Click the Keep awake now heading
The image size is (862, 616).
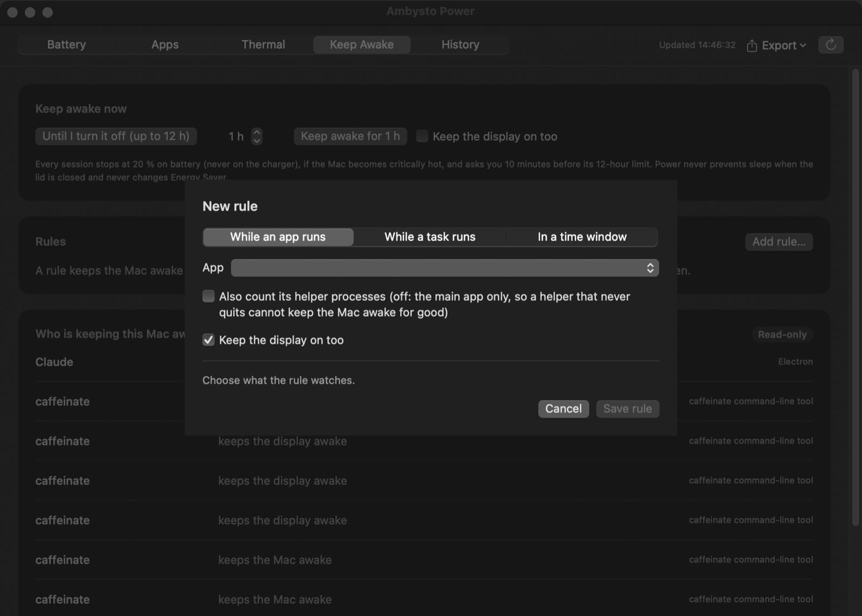tap(81, 109)
